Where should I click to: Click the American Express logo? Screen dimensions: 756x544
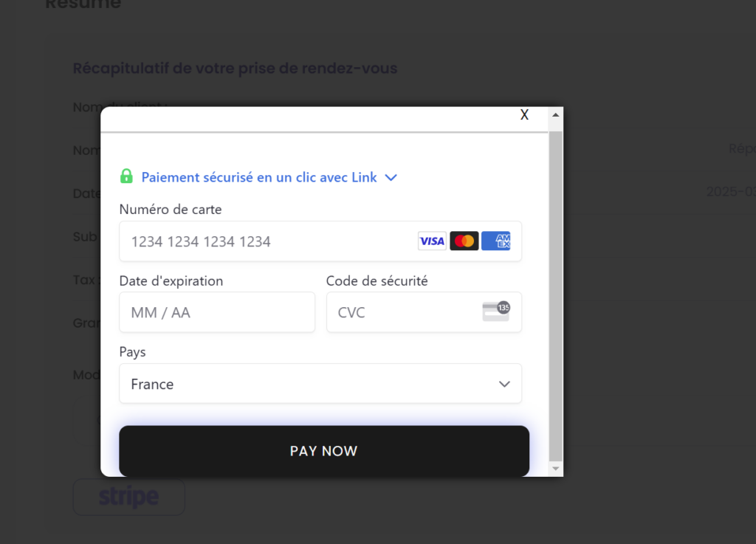tap(495, 241)
